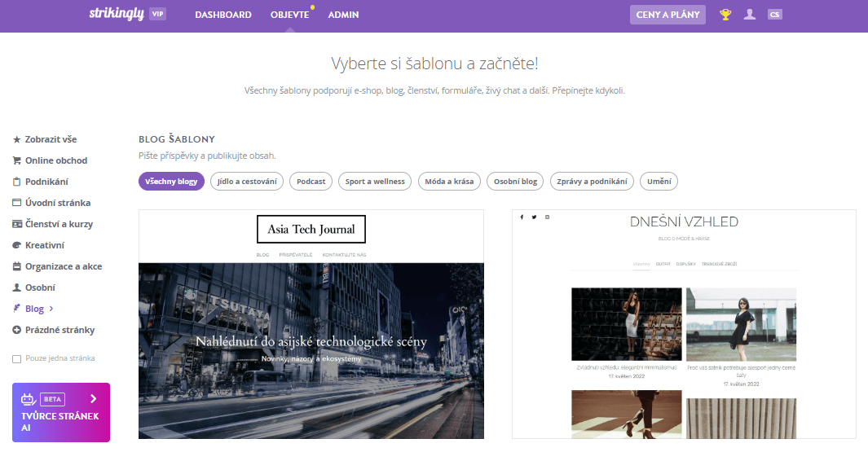The width and height of the screenshot is (868, 452).
Task: Select the Asia Tech Journal template preview
Action: click(311, 324)
